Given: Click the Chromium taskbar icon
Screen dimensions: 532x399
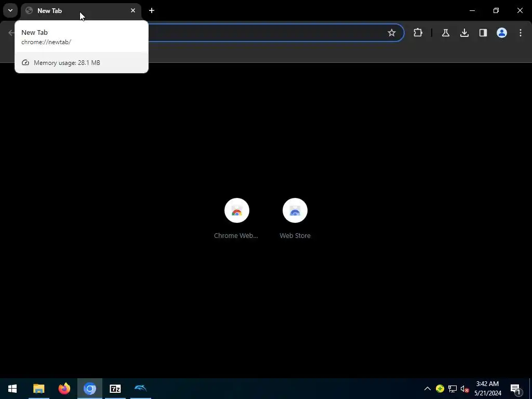Looking at the screenshot, I should pyautogui.click(x=89, y=389).
